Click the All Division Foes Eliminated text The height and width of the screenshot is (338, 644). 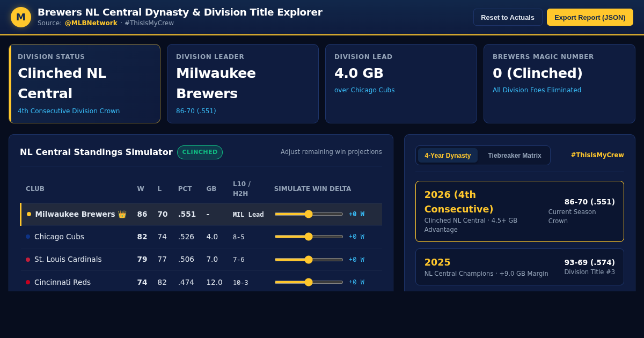537,90
